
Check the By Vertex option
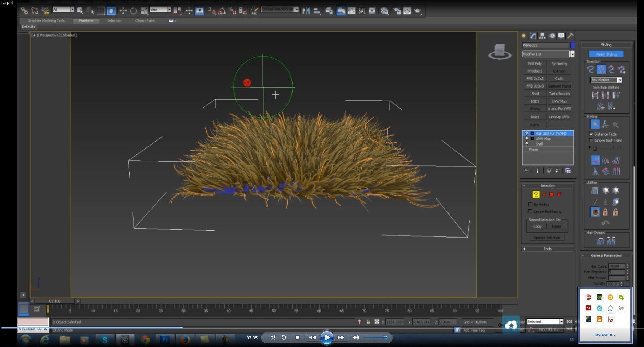pos(530,204)
